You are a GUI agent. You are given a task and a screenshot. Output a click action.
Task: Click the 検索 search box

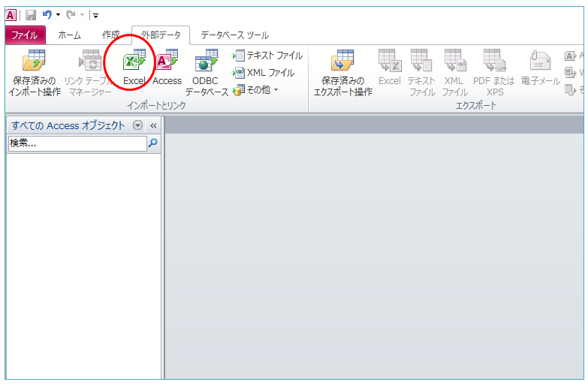[x=77, y=143]
